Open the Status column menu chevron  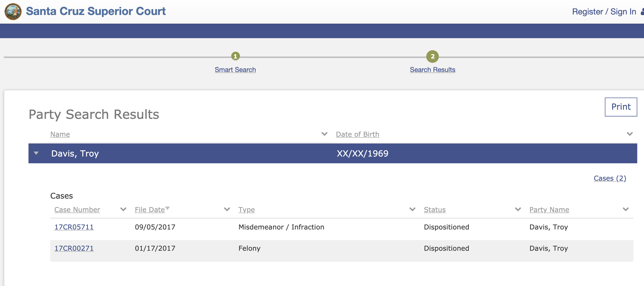518,209
